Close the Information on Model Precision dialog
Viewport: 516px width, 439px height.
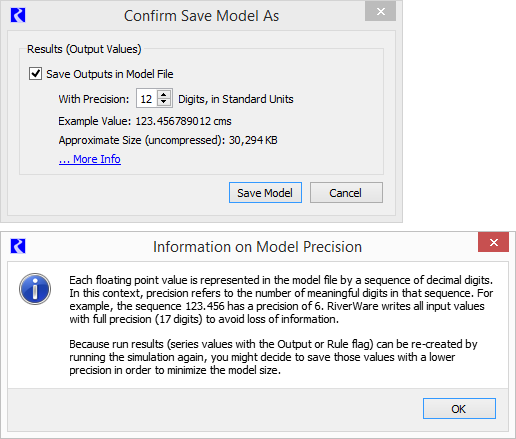click(x=493, y=242)
